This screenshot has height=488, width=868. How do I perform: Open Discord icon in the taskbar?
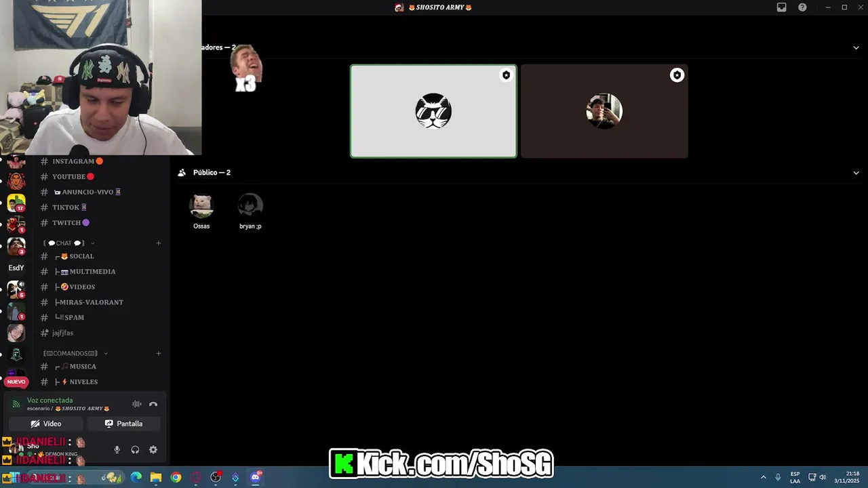(x=256, y=477)
